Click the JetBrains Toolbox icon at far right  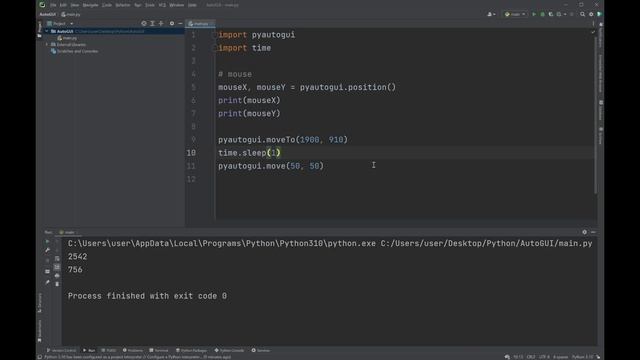click(599, 14)
